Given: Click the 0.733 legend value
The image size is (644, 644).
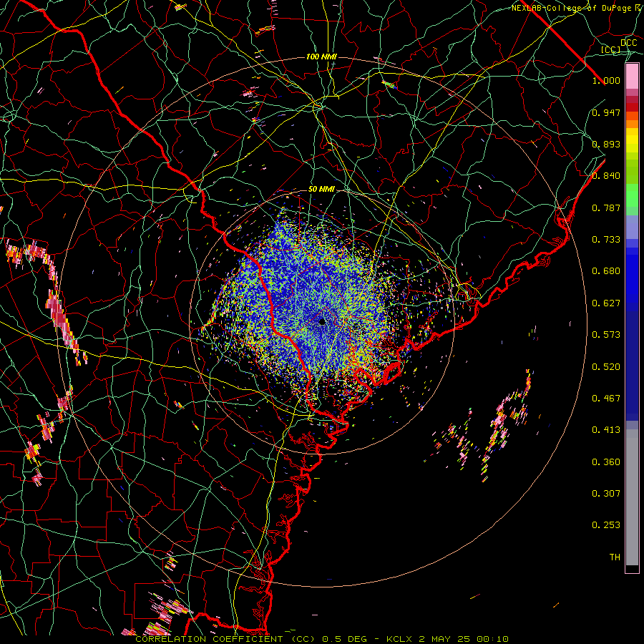Looking at the screenshot, I should pyautogui.click(x=606, y=240).
